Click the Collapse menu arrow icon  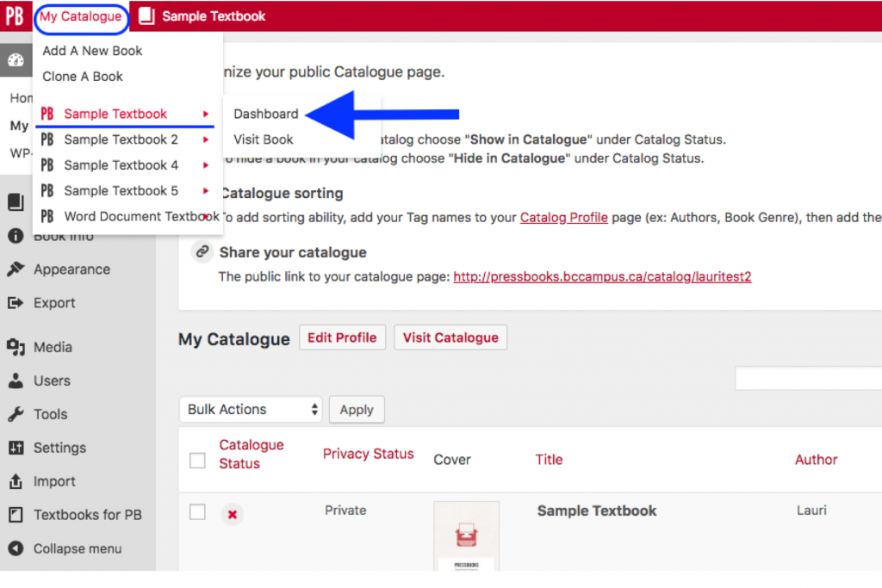[16, 548]
